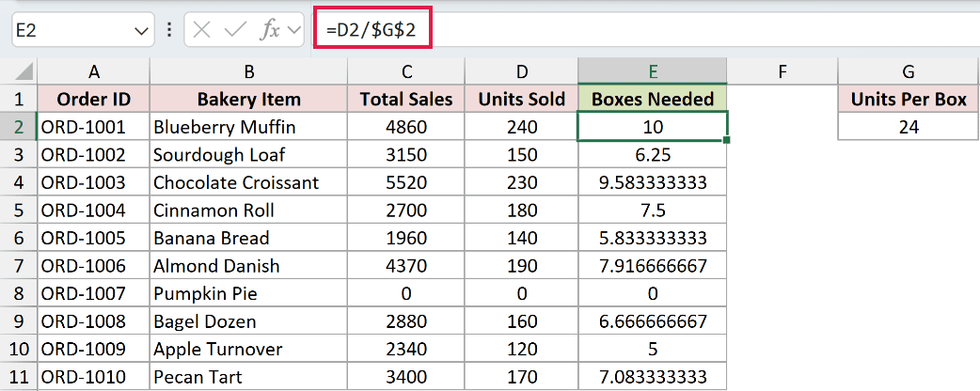Select cell ORD-1010

pos(94,377)
